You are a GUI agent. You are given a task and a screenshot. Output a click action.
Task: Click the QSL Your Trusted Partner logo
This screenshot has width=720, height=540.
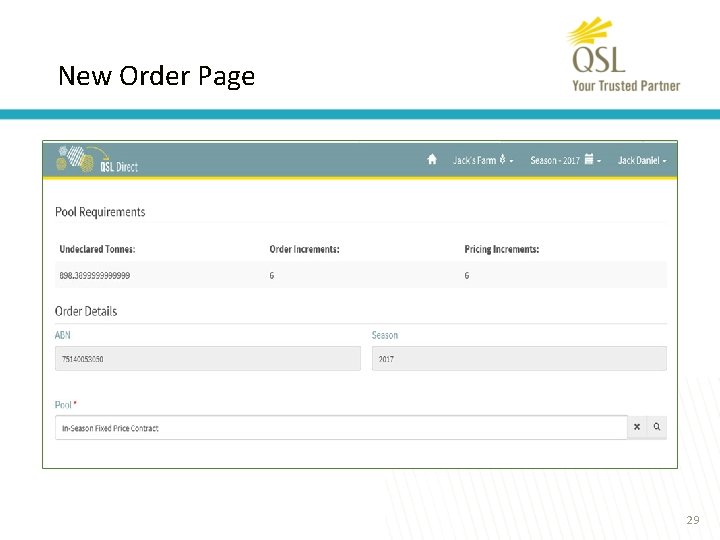pos(624,55)
